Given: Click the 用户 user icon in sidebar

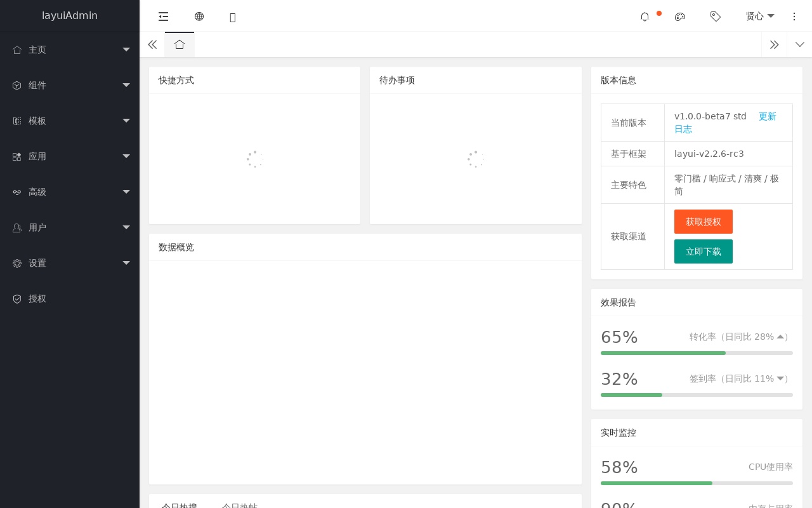Looking at the screenshot, I should 17,227.
